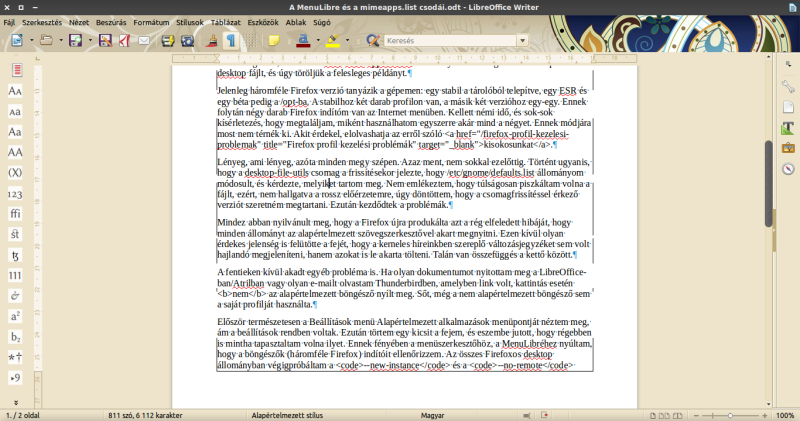Open the font color dropdown arrow
The width and height of the screenshot is (800, 421).
(318, 40)
